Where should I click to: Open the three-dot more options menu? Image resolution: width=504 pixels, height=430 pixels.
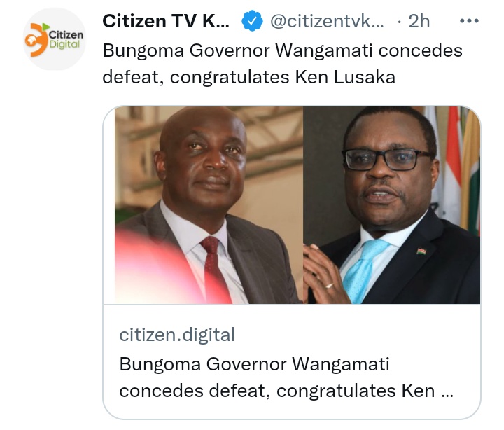(469, 21)
